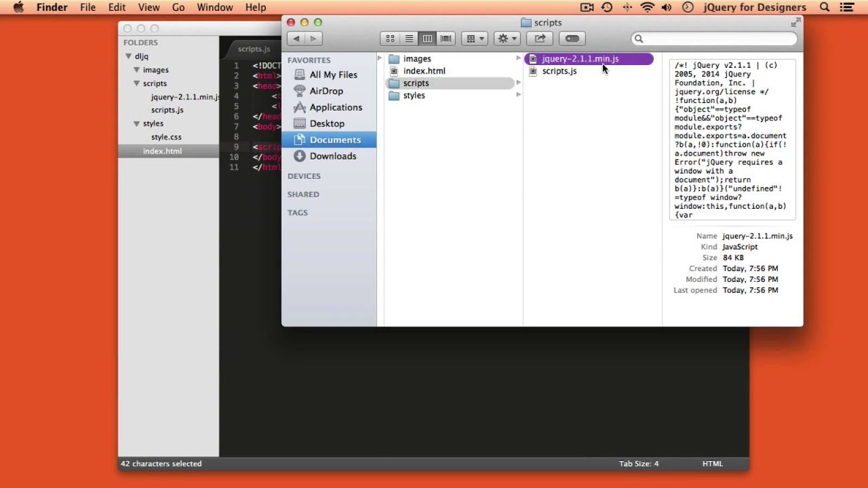Click the DEVICES sidebar heading
The image size is (868, 488).
click(304, 176)
